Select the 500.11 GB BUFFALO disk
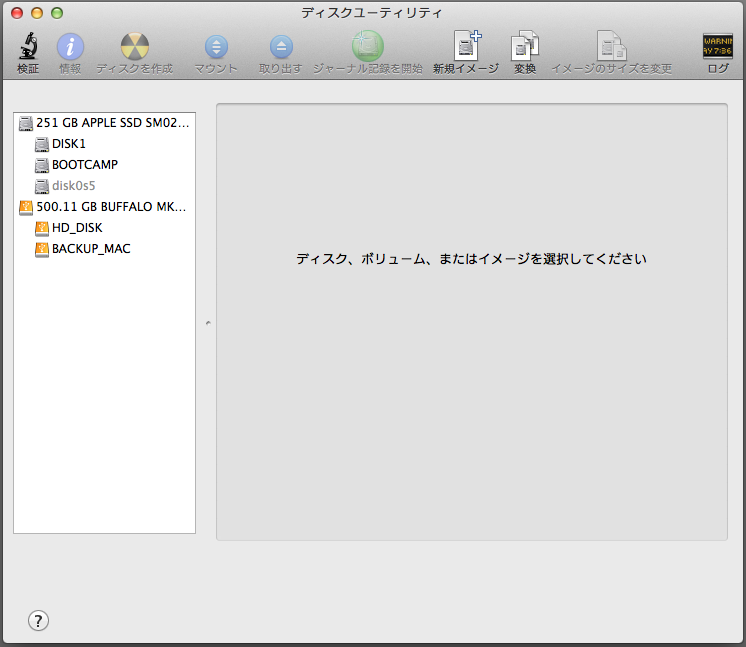This screenshot has width=746, height=647. tap(105, 206)
